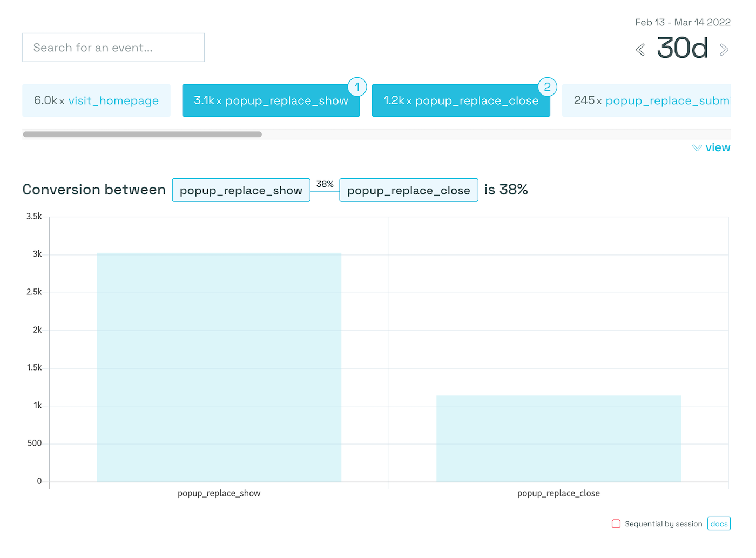
Task: Toggle the popup_replace_close event chip
Action: (x=461, y=100)
